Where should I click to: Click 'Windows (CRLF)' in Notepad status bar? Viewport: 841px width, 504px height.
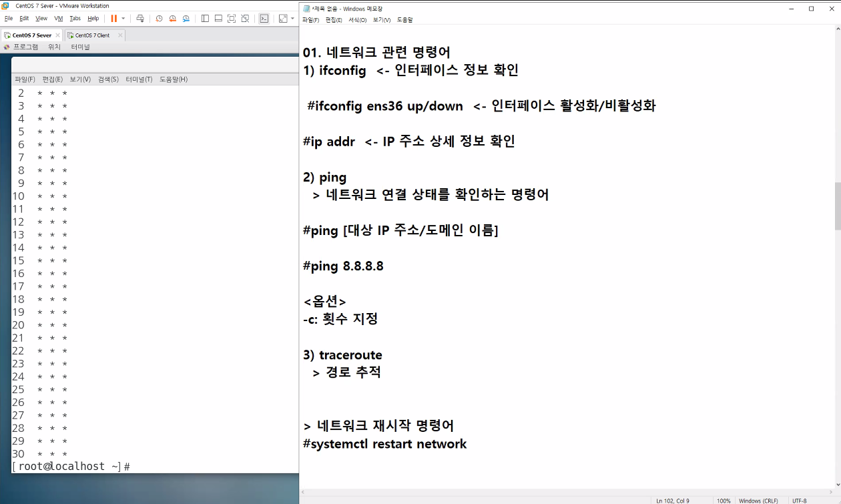(x=758, y=500)
